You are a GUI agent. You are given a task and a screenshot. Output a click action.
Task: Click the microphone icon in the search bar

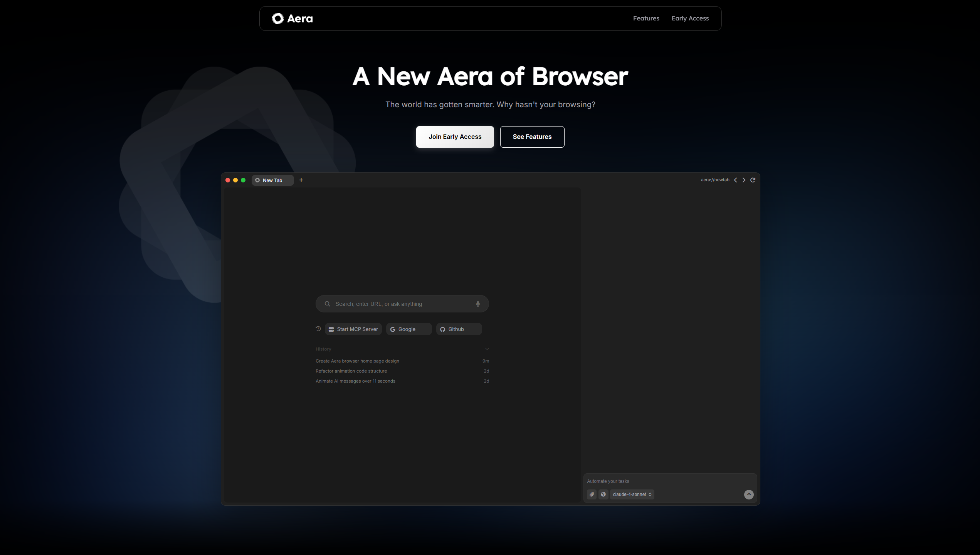coord(478,304)
